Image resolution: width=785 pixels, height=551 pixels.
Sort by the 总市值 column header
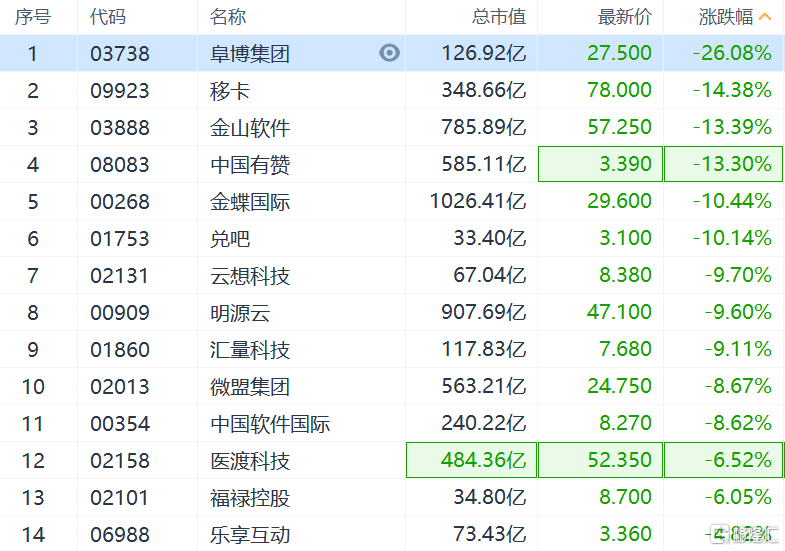tap(499, 17)
